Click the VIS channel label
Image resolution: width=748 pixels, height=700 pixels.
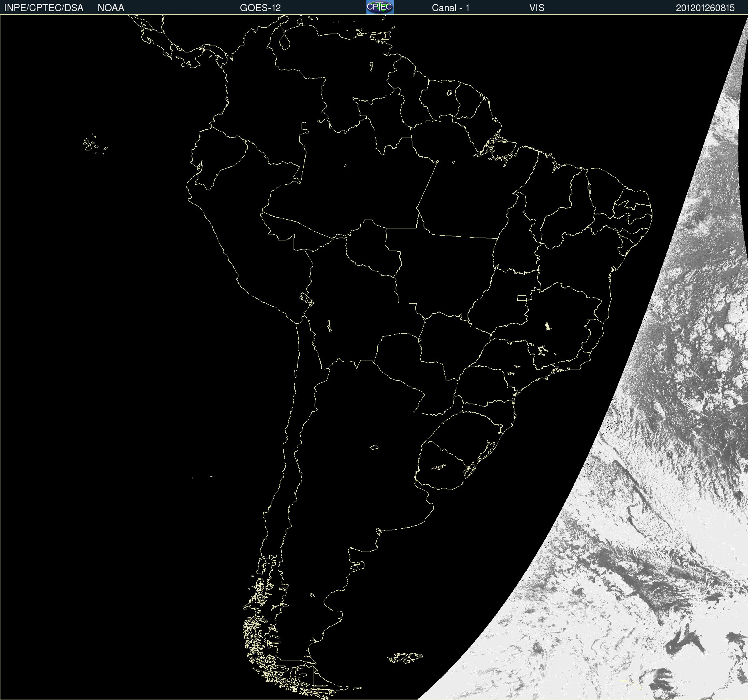537,8
